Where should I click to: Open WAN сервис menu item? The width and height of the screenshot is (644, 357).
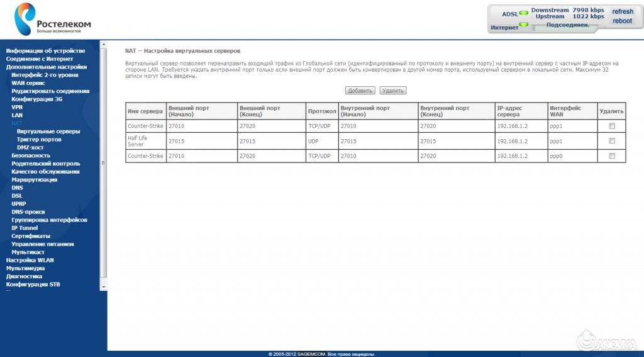coord(28,83)
